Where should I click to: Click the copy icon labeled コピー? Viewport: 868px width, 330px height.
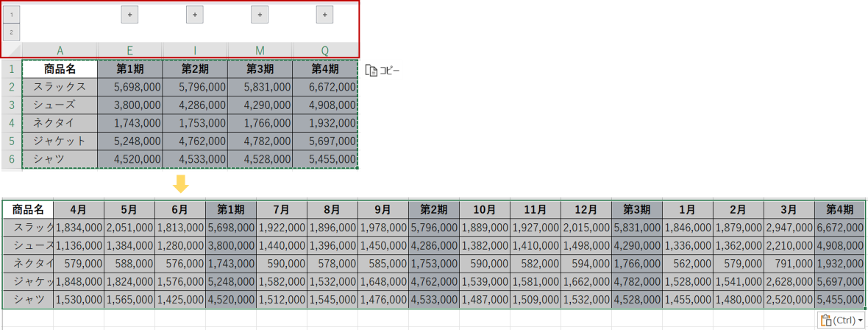pos(383,71)
